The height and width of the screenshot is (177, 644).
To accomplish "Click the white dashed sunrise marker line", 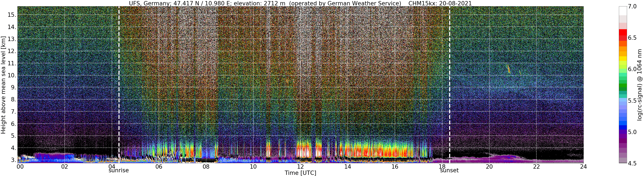I will [119, 85].
